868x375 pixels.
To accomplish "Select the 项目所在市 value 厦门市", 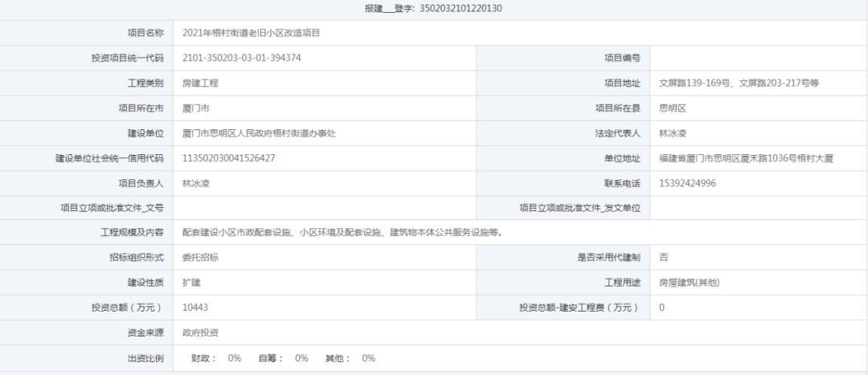I will pos(196,108).
